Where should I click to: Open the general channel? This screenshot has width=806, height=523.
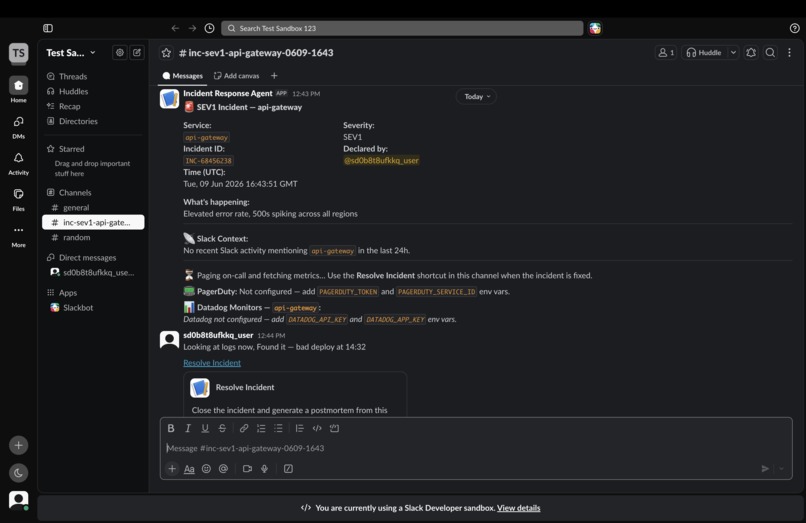coord(76,208)
